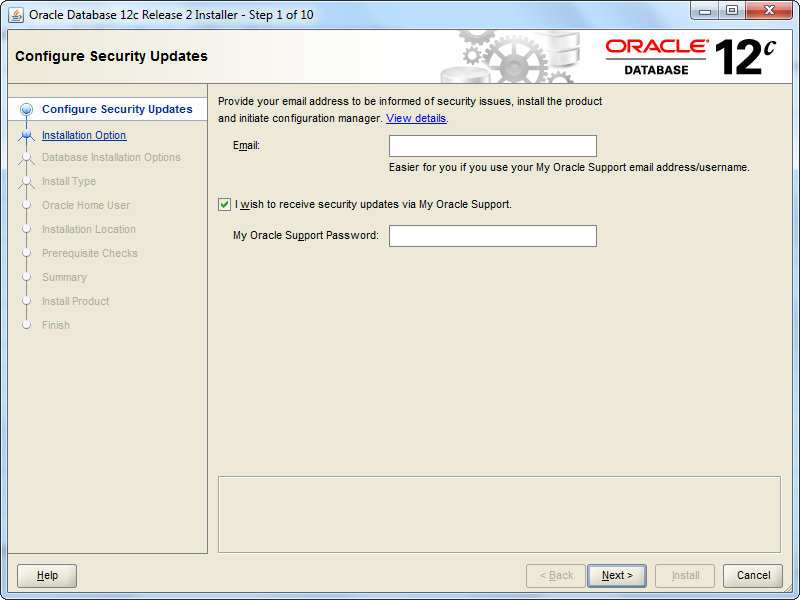This screenshot has width=800, height=600.
Task: Open the View details link
Action: (x=416, y=118)
